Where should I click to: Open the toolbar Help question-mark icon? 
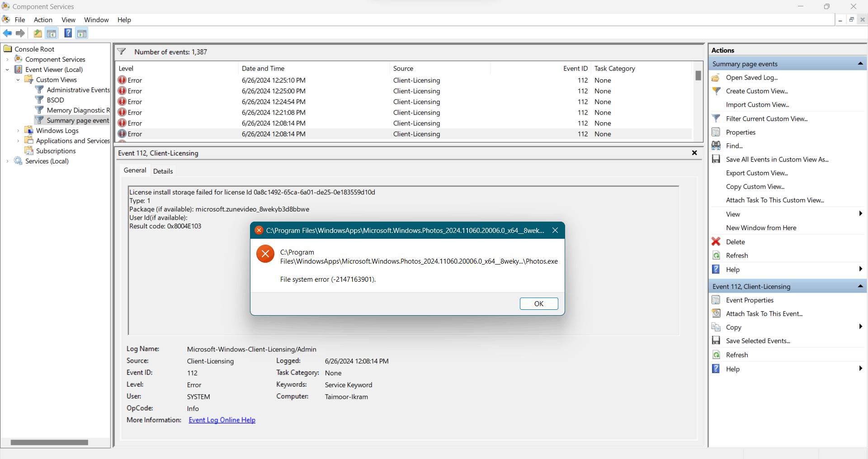click(68, 33)
